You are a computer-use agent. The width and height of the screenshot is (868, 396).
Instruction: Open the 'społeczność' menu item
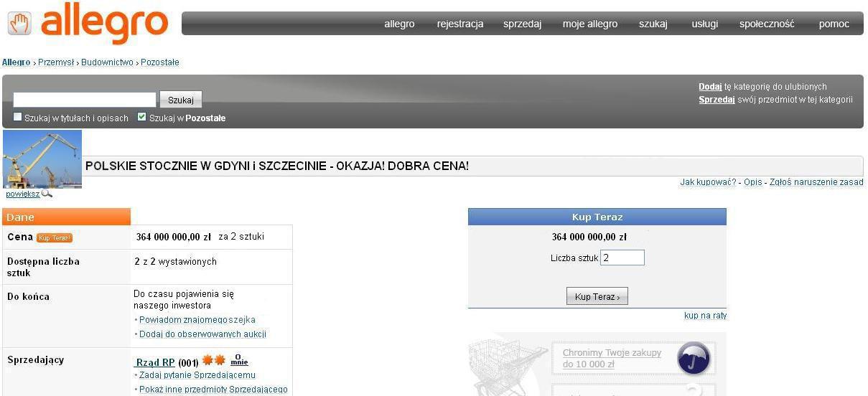point(767,24)
